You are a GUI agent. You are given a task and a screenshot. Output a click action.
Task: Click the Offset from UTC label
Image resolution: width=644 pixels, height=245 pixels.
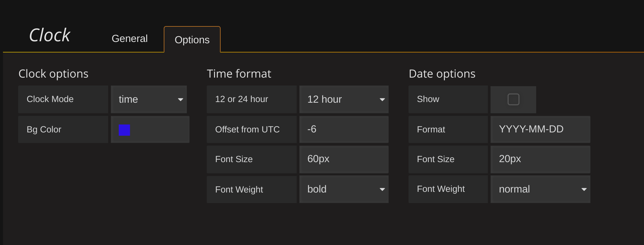coord(247,129)
